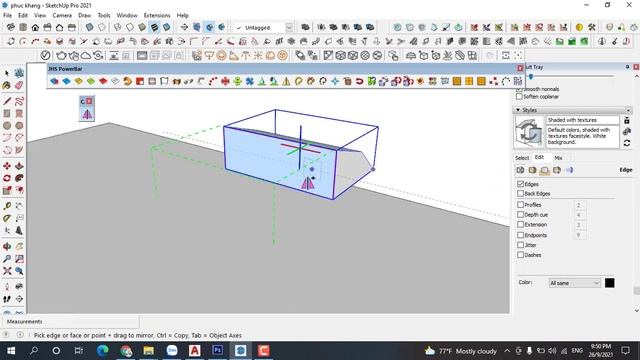Click first blue icon in JHS PowerBar
This screenshot has width=640, height=360.
(x=54, y=81)
